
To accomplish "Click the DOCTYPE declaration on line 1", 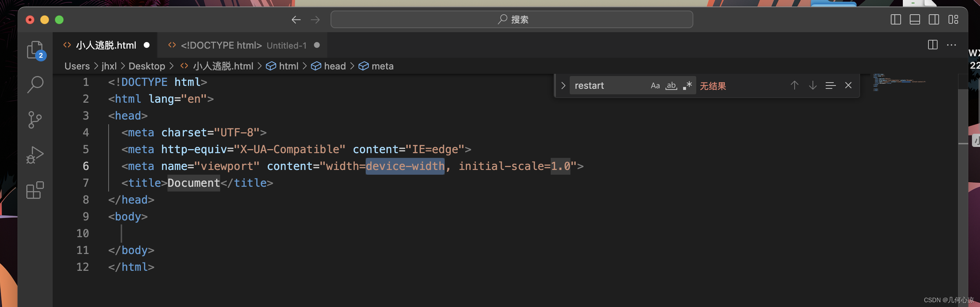I will click(x=158, y=82).
